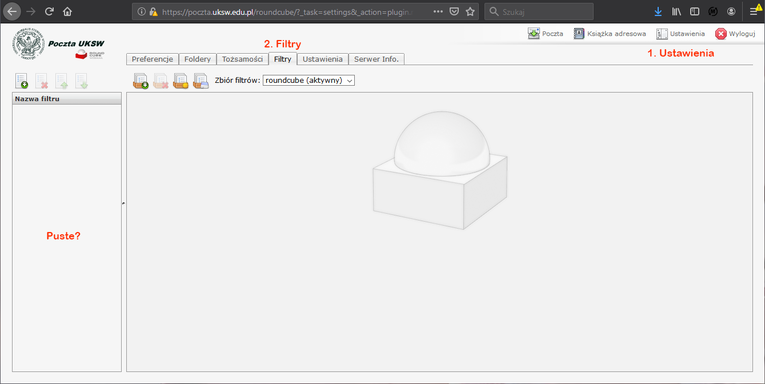Viewport: 765px width, 384px height.
Task: Open the Zbiór filtrów dropdown
Action: click(308, 80)
